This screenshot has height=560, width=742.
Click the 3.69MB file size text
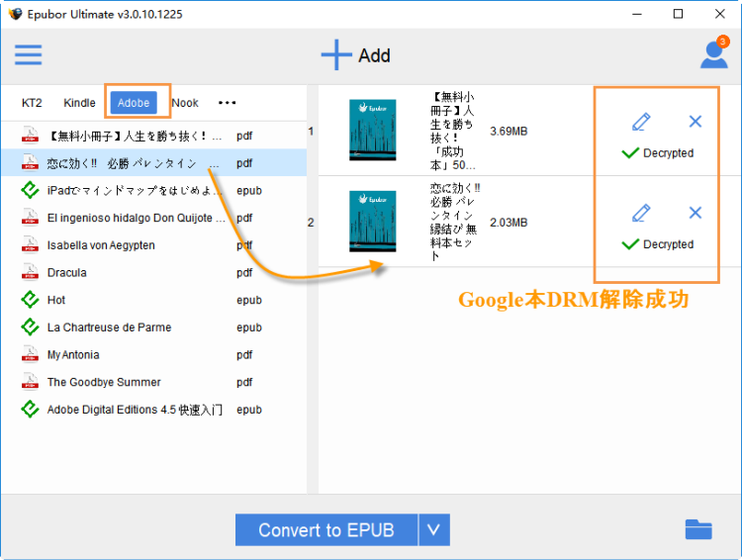(x=509, y=132)
